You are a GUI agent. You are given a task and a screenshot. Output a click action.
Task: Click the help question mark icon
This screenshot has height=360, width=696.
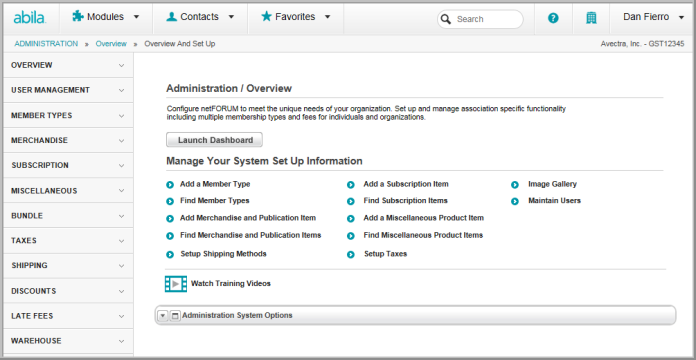pyautogui.click(x=553, y=18)
